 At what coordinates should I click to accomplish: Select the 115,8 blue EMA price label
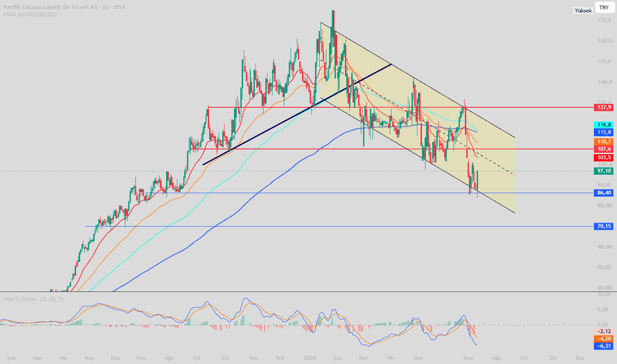(604, 132)
